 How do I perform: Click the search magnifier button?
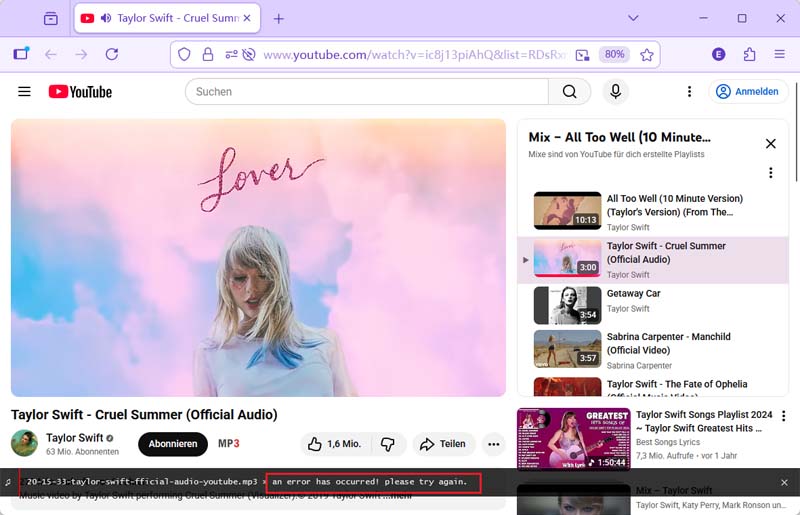point(569,92)
